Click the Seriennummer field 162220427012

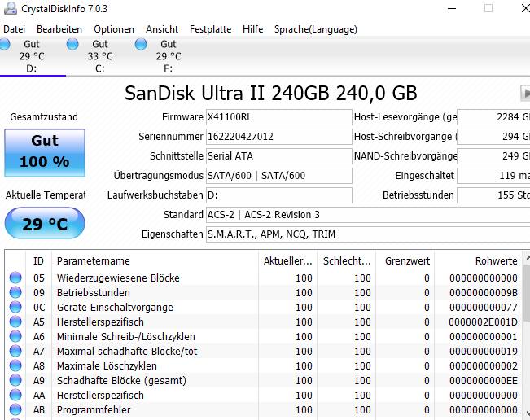pyautogui.click(x=279, y=137)
